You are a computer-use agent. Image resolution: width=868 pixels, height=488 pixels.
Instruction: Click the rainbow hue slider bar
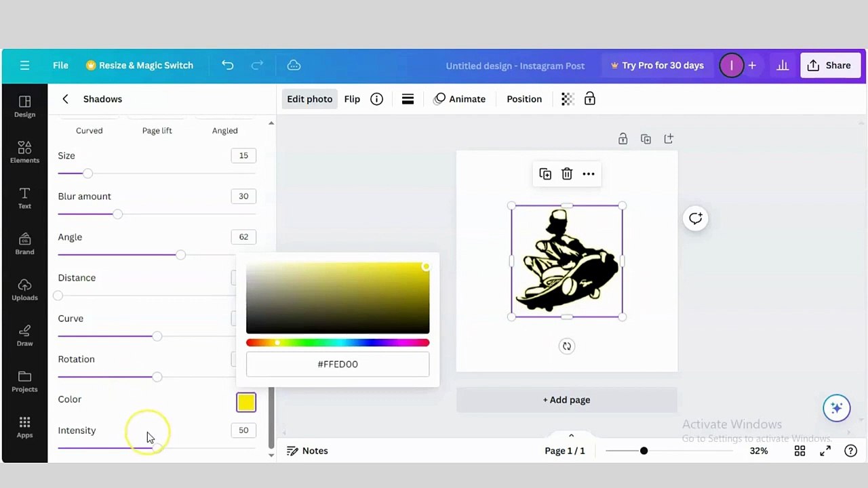(338, 343)
